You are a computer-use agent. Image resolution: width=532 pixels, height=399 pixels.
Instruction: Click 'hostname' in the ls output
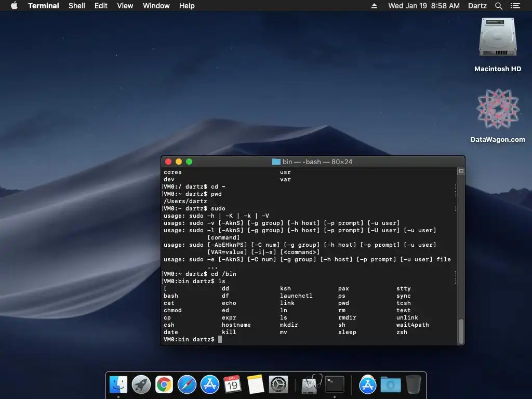click(x=236, y=325)
